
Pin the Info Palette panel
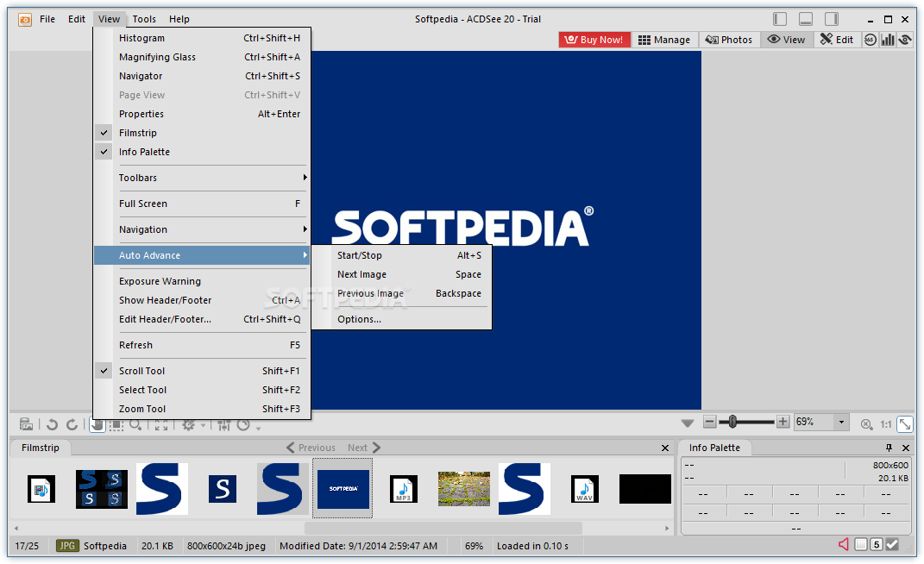point(889,448)
